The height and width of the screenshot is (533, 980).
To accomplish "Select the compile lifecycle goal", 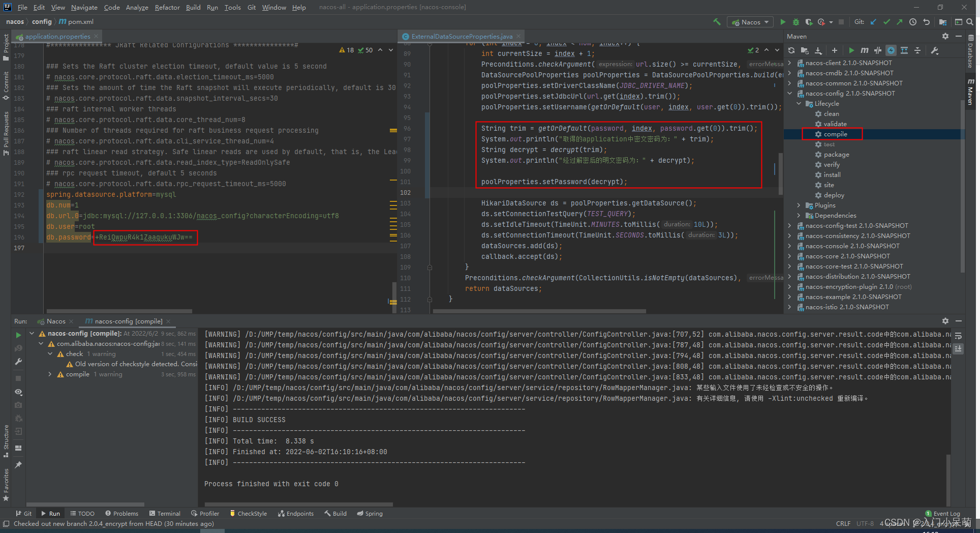I will pyautogui.click(x=835, y=134).
